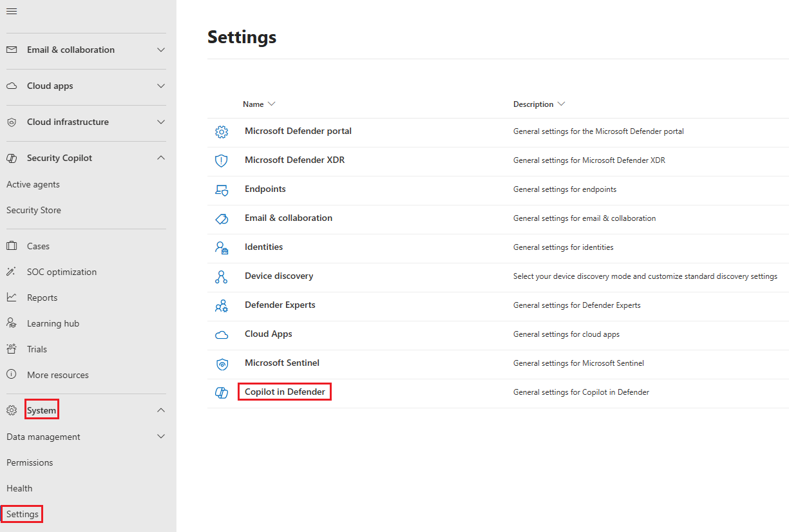This screenshot has width=789, height=532.
Task: Click the Cloud apps cloud icon in sidebar
Action: [12, 86]
